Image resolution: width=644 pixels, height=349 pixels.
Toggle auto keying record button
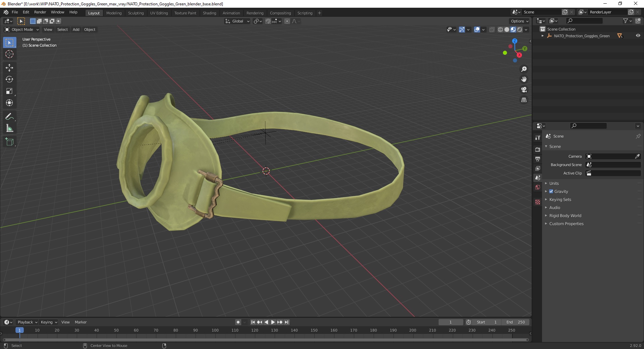238,322
